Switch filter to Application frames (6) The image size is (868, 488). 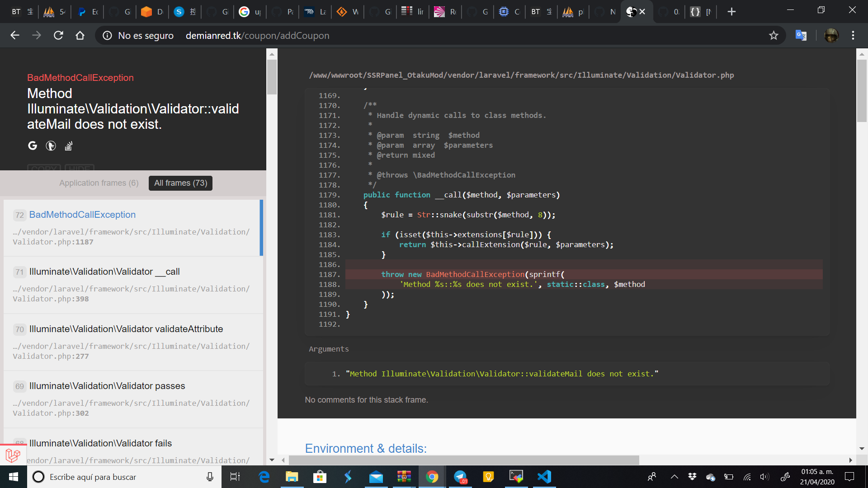(99, 183)
